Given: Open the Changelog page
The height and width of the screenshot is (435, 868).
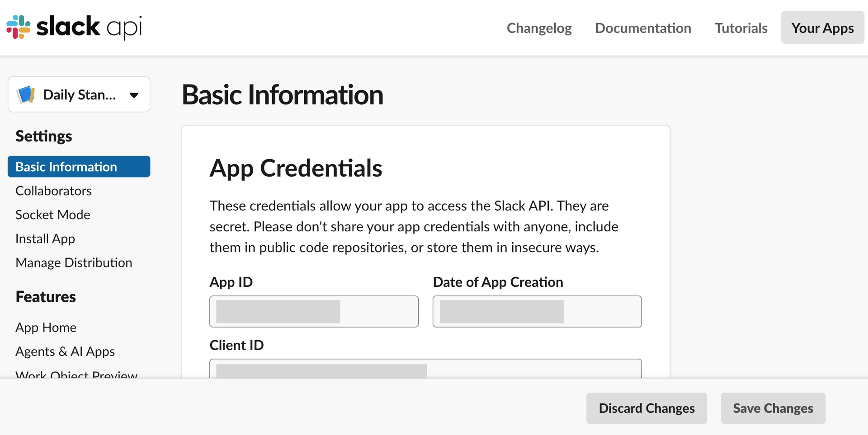Looking at the screenshot, I should pos(539,28).
